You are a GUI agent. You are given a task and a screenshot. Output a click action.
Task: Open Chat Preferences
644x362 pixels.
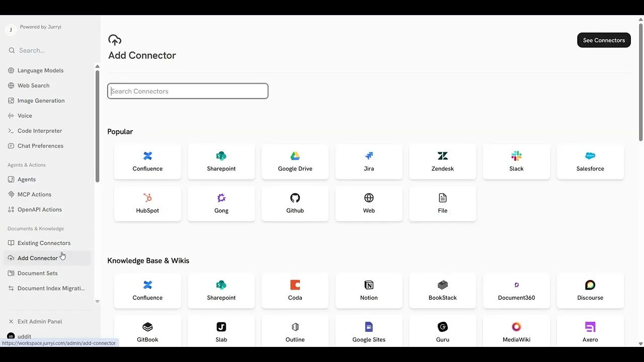pyautogui.click(x=47, y=146)
